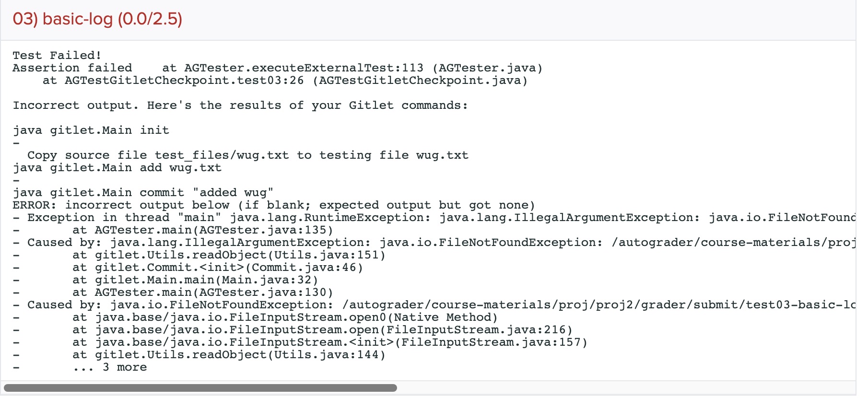Click the 'Test Failed!' line
Viewport: 868px width, 398px height.
[57, 56]
